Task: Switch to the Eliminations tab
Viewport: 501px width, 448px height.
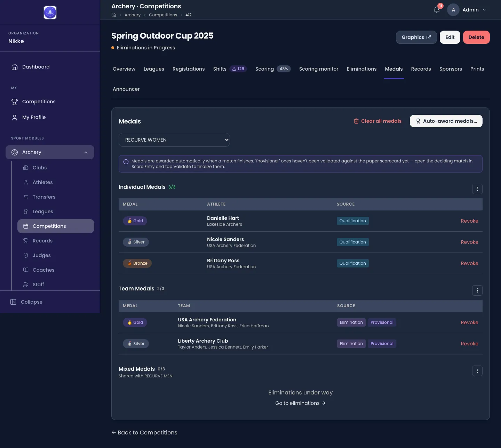Action: point(361,69)
